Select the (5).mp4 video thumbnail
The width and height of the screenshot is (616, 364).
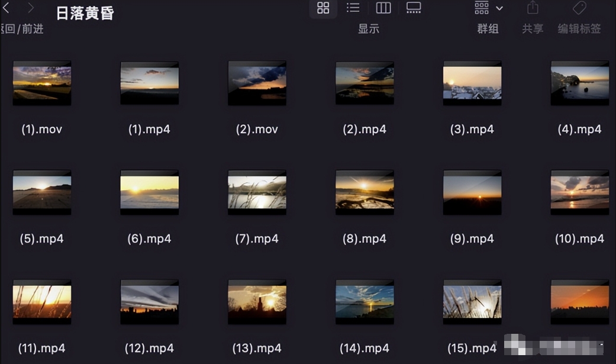click(42, 192)
